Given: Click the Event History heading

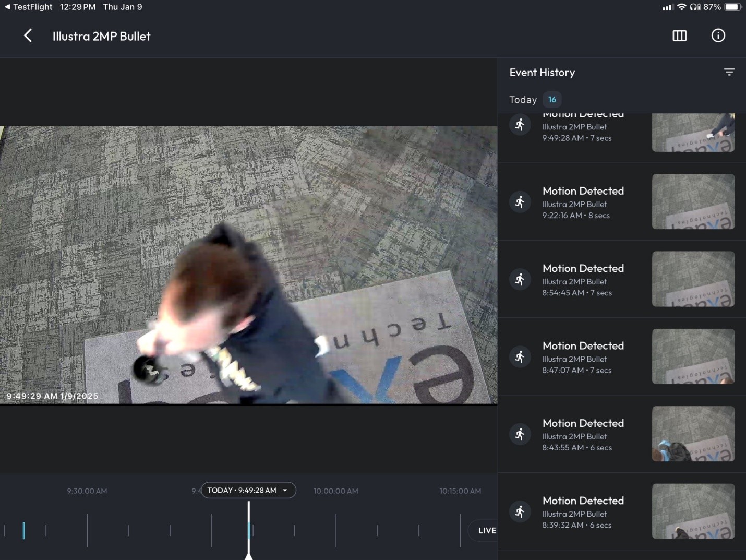Looking at the screenshot, I should (542, 73).
